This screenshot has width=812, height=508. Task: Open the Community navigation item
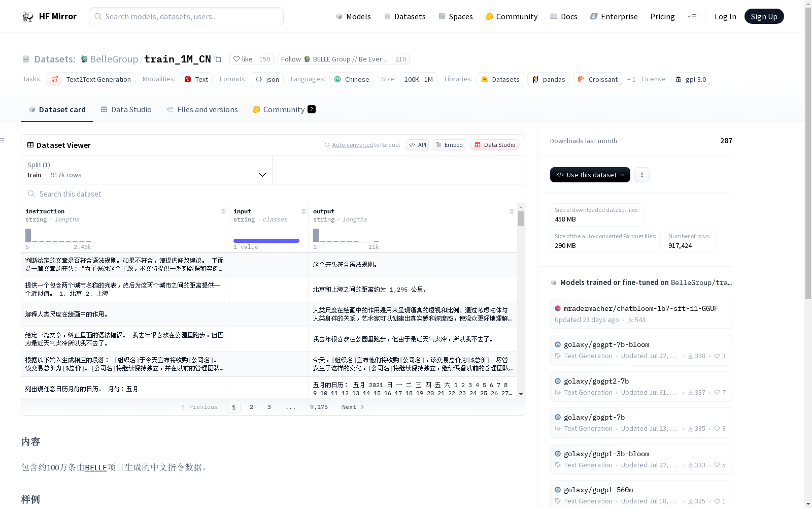pyautogui.click(x=512, y=16)
